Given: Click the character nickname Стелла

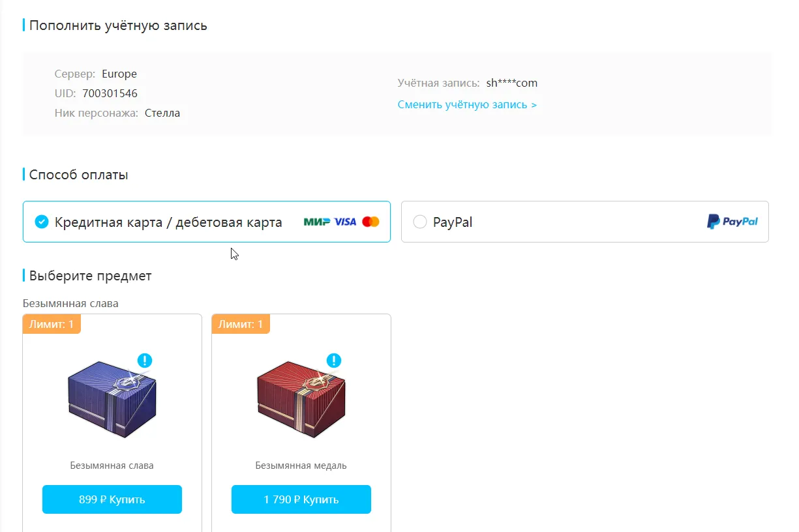Looking at the screenshot, I should pyautogui.click(x=162, y=113).
